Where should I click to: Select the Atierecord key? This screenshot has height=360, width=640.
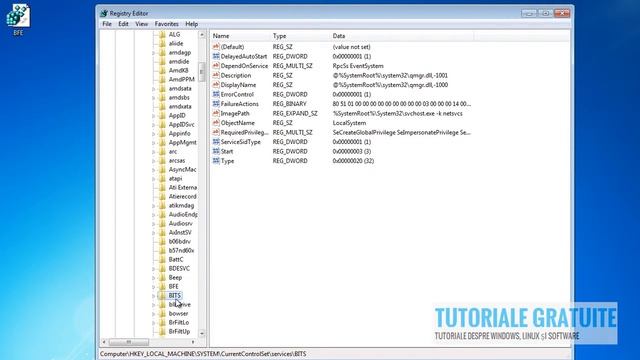point(182,196)
